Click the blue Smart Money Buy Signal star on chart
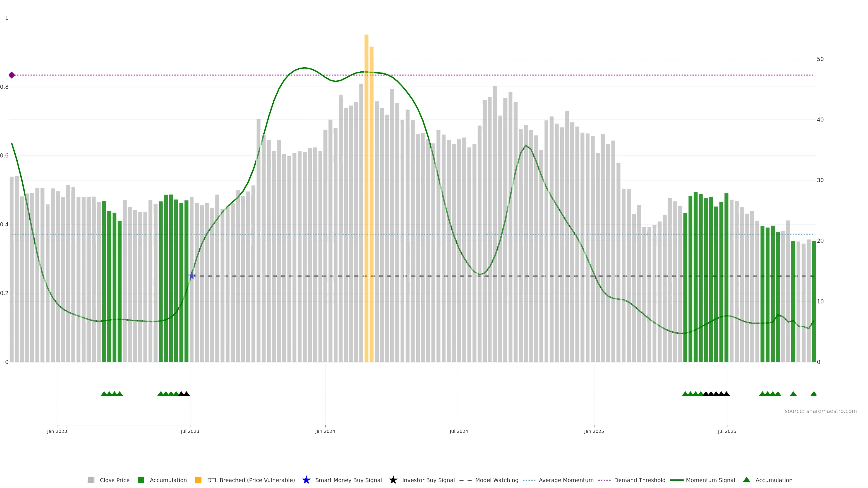868x488 pixels. (x=192, y=276)
